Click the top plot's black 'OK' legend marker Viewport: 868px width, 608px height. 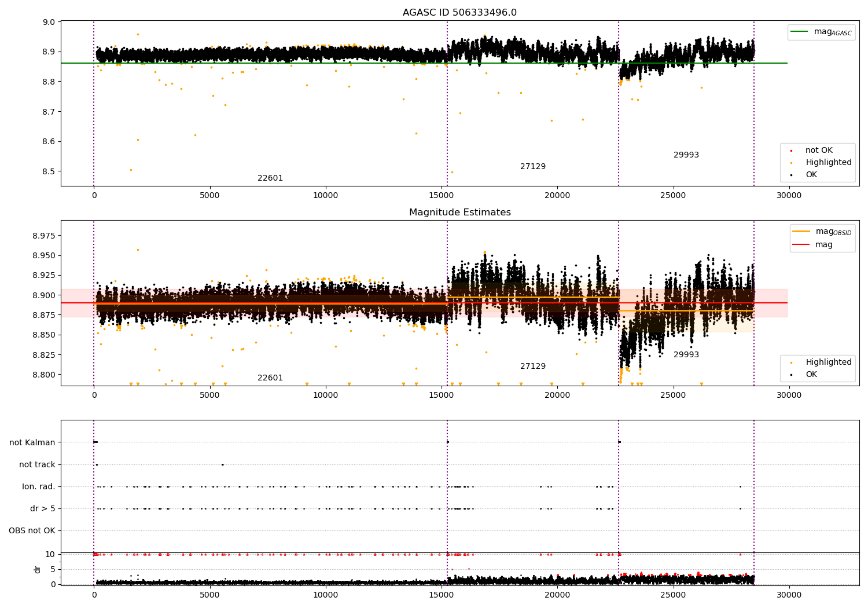pyautogui.click(x=791, y=175)
